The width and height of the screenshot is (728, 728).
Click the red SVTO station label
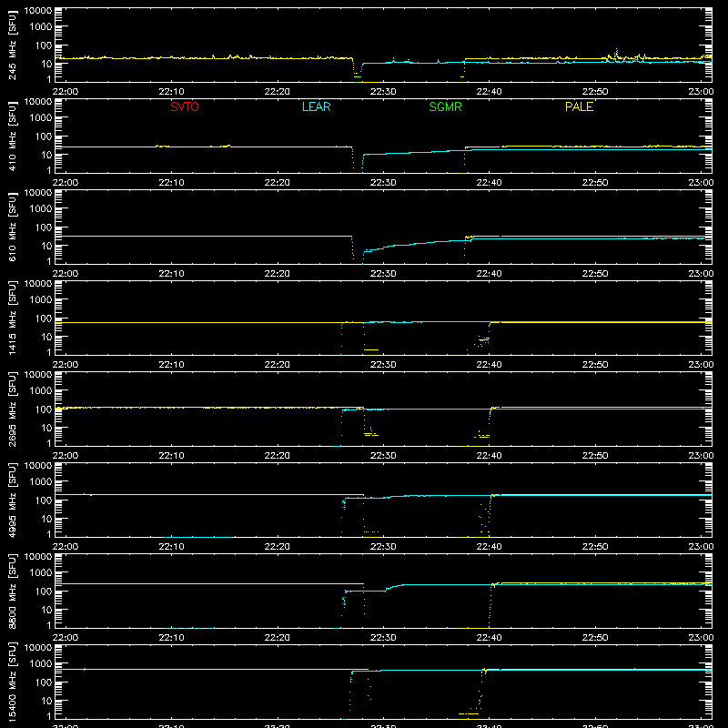click(x=185, y=106)
